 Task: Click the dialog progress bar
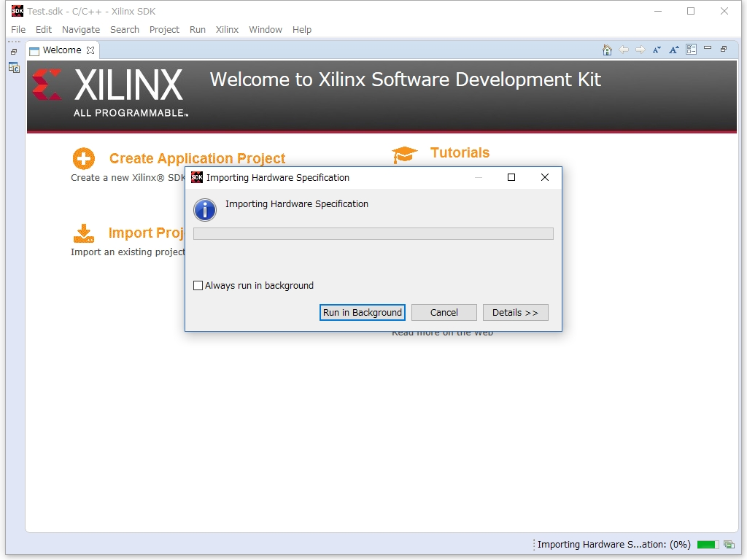click(373, 233)
